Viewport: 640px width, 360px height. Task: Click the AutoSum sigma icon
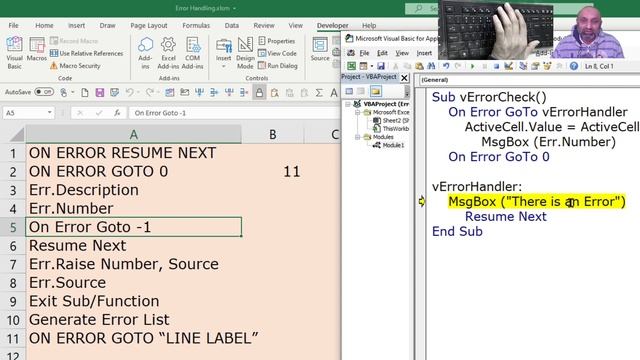pos(319,93)
